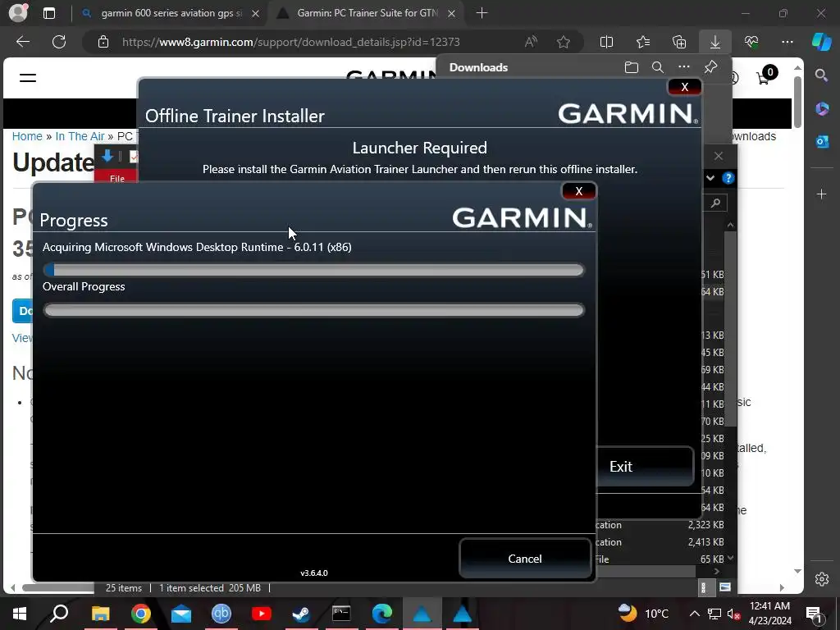Screen dimensions: 840x630
Task: Add a sidebar app with plus icon
Action: pyautogui.click(x=822, y=194)
